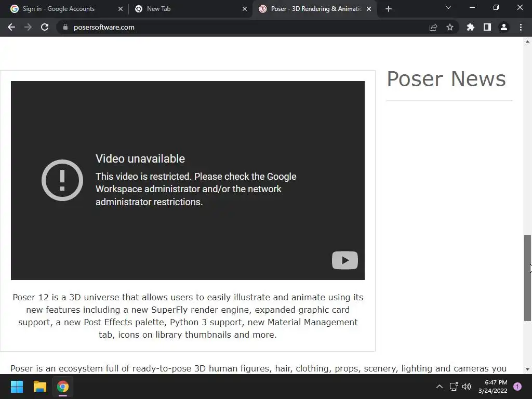Open the Windows Start menu

17,387
